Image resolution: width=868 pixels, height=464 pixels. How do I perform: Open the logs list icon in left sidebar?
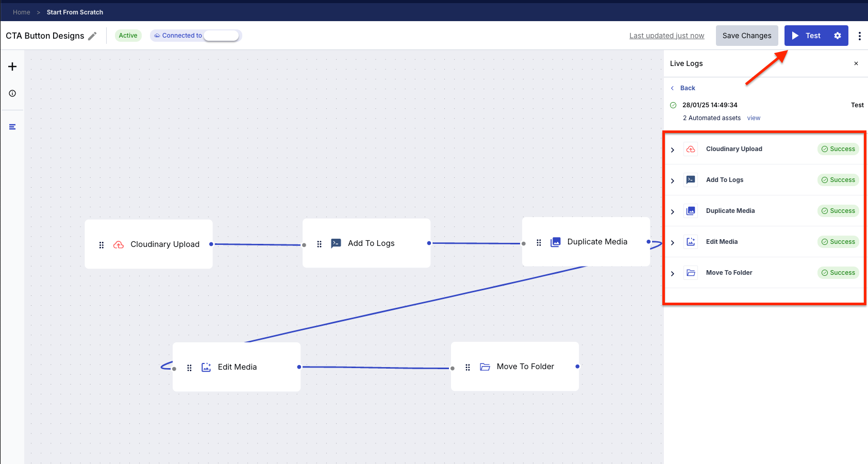click(x=12, y=127)
